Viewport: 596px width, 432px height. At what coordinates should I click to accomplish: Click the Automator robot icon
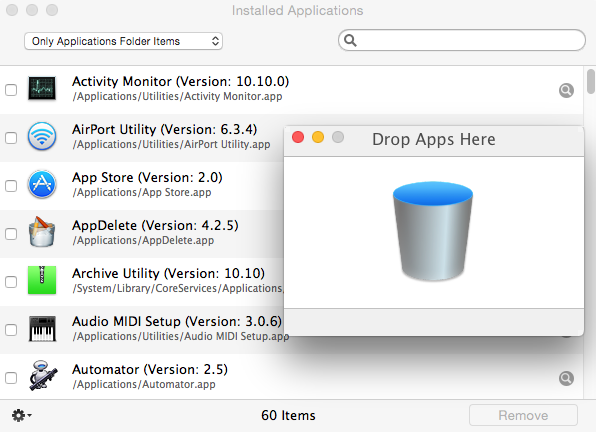[43, 376]
